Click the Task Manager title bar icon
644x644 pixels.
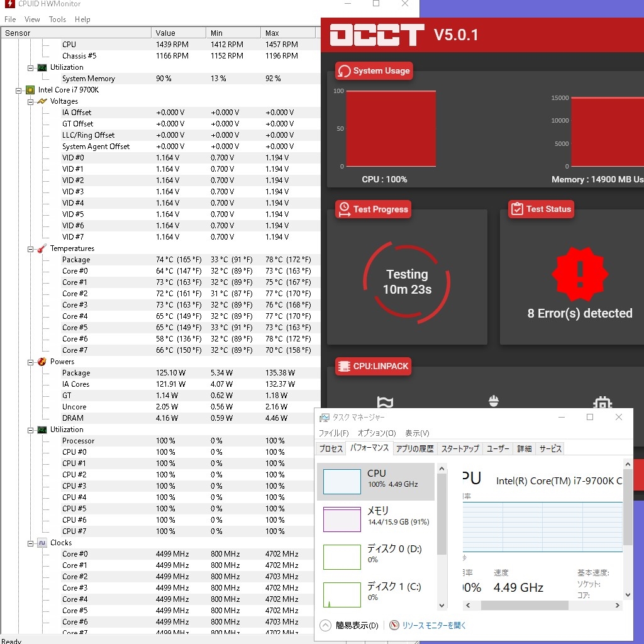pos(324,418)
